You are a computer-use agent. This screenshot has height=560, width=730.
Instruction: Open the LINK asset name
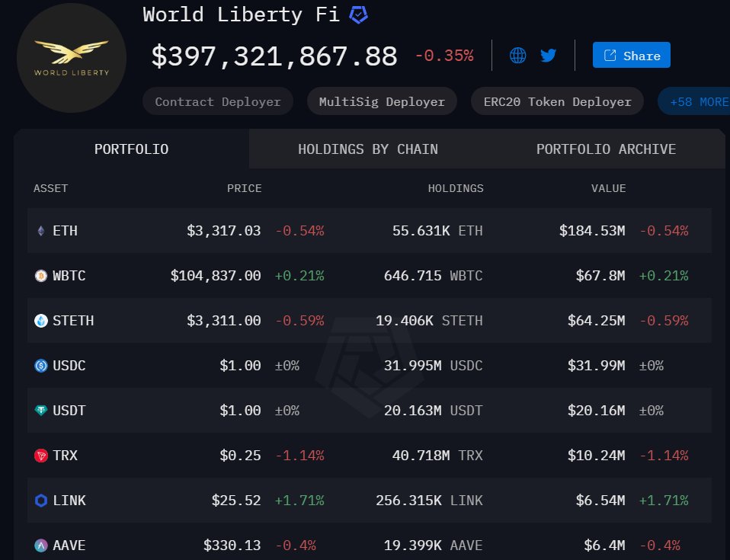(69, 501)
